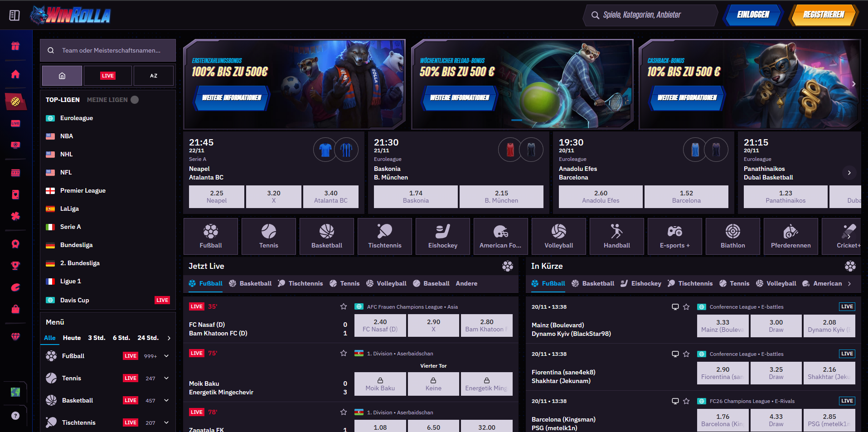868x432 pixels.
Task: Click the banner carousel slide indicator
Action: (516, 120)
